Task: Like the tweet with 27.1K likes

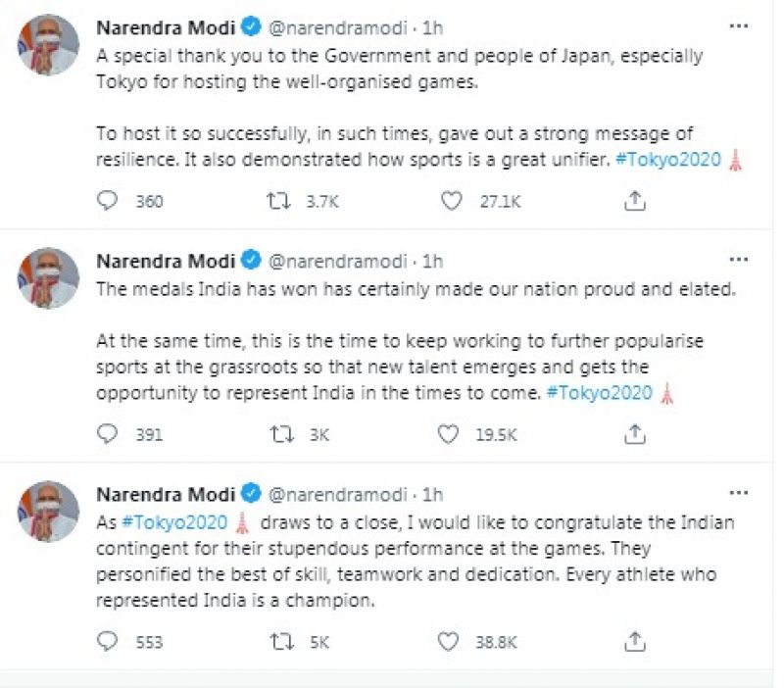Action: [x=451, y=201]
